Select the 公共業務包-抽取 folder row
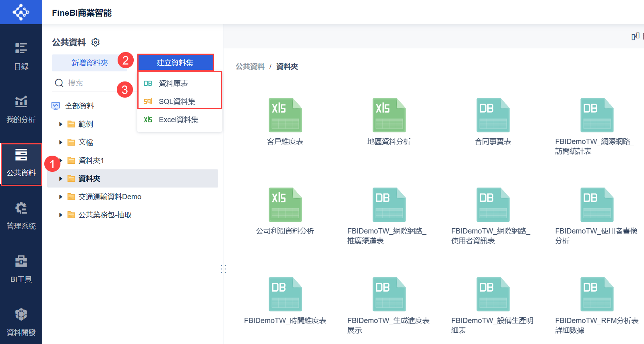 133,215
